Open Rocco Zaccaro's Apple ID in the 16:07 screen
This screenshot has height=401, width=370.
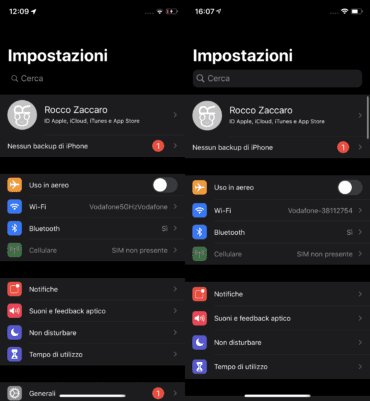click(277, 116)
